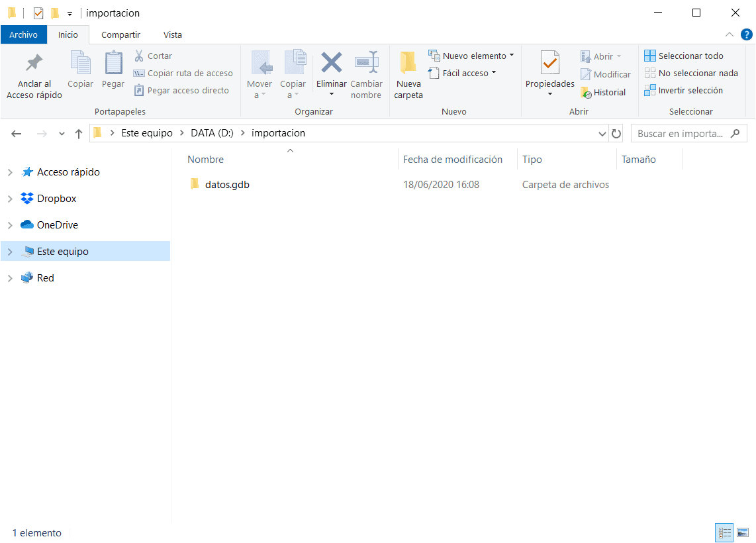Open address bar history dropdown arrow
Viewport: 756px width, 543px height.
click(x=602, y=134)
